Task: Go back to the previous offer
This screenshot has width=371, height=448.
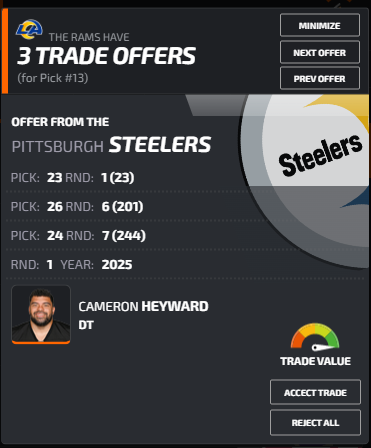Action: pyautogui.click(x=320, y=78)
